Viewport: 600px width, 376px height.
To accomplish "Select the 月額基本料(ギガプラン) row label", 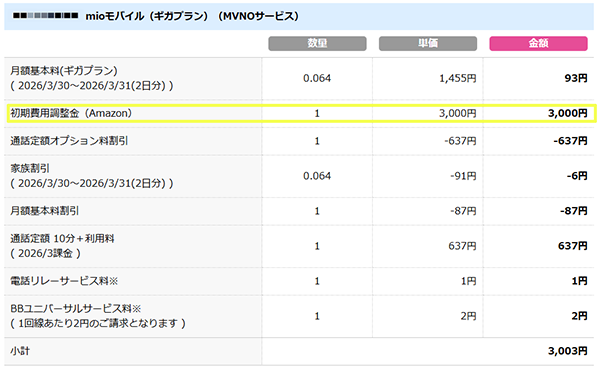I will click(64, 71).
